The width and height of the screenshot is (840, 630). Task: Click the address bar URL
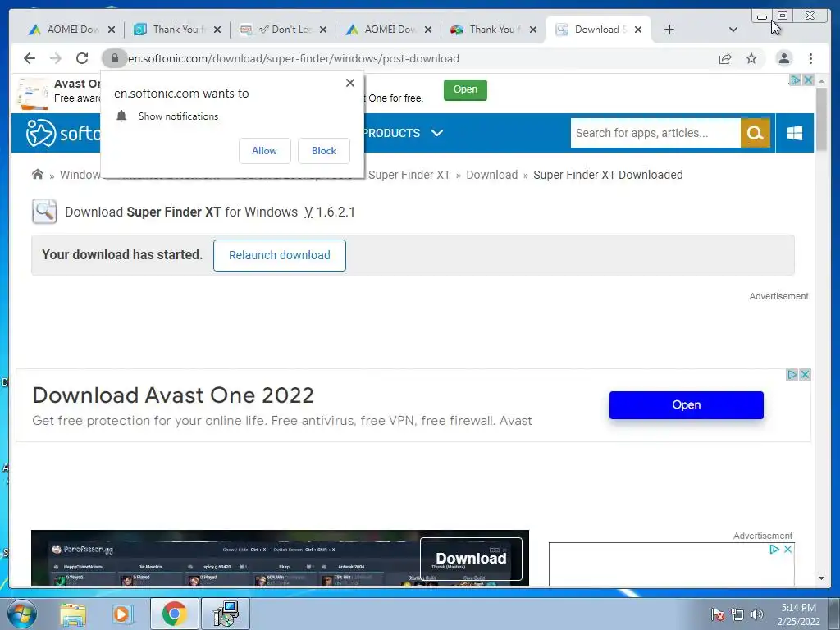point(293,58)
